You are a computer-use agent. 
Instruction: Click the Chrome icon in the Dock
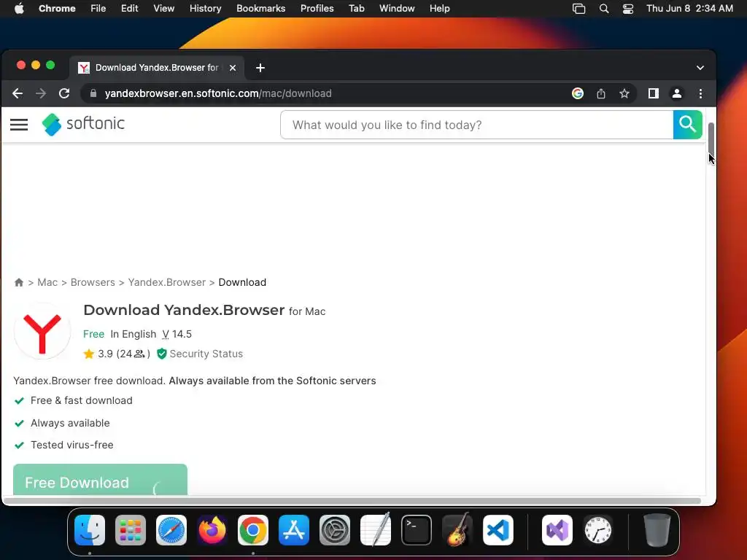(x=253, y=530)
